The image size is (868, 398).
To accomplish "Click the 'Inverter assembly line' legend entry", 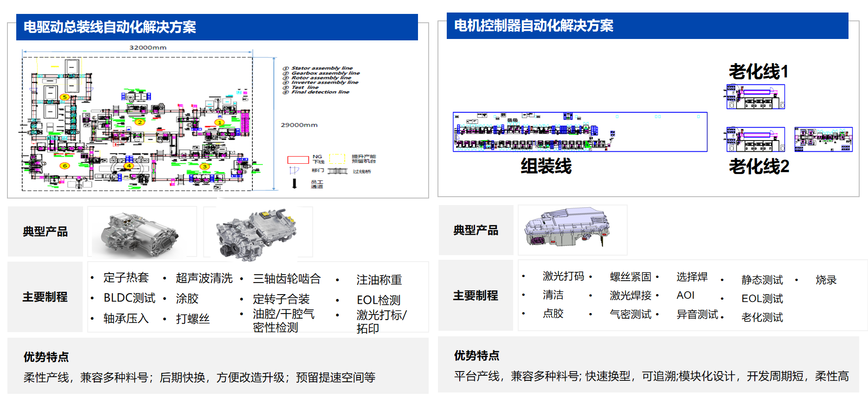I will [x=321, y=82].
